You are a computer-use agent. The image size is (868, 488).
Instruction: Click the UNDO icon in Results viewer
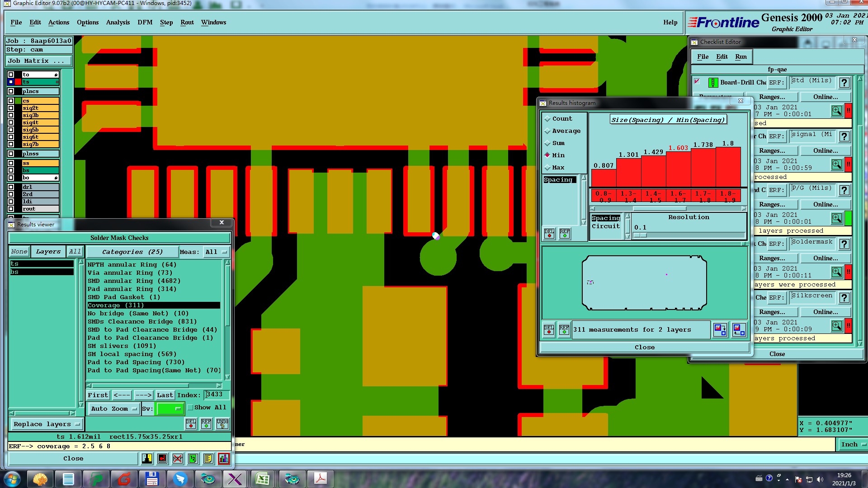[x=222, y=423]
